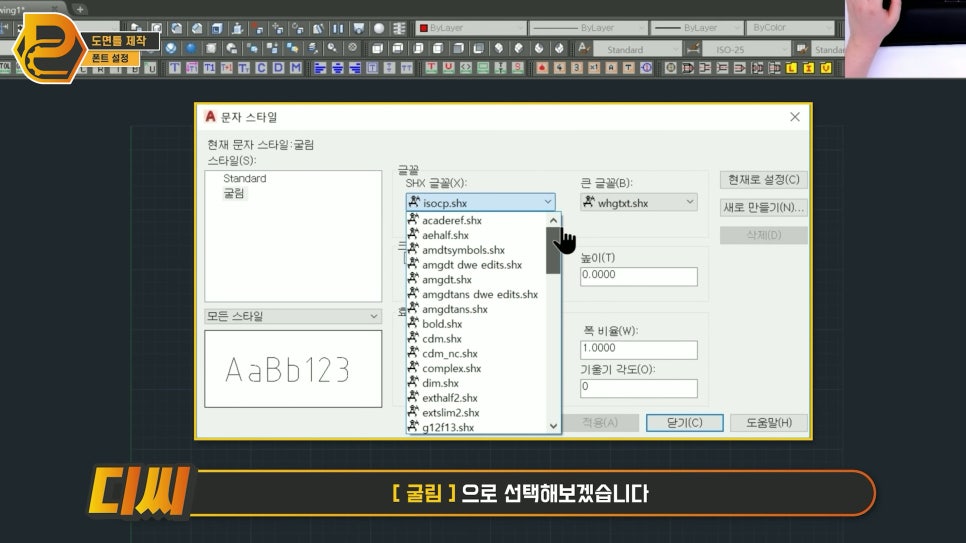Click the <> brackets toolbar icon
This screenshot has height=543, width=966.
pyautogui.click(x=466, y=68)
